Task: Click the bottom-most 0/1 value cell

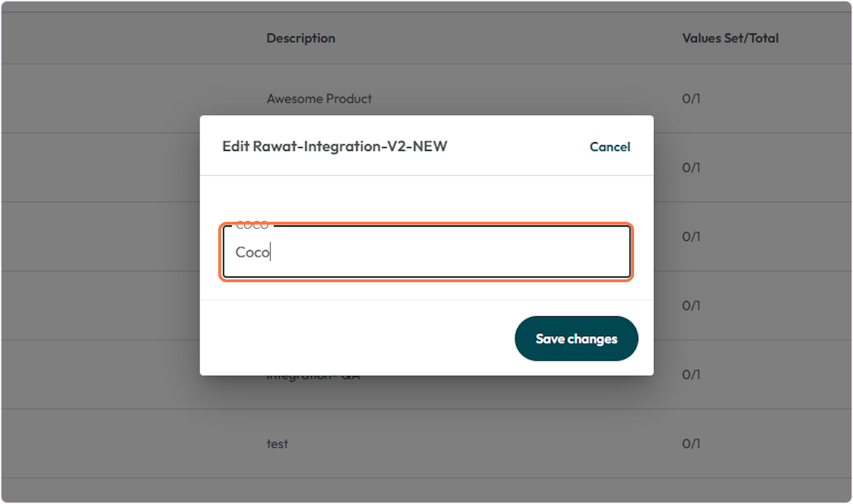Action: [x=692, y=444]
